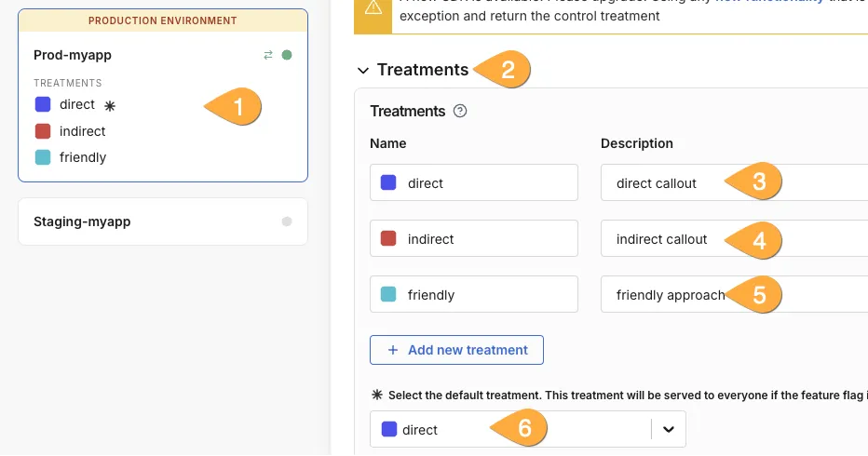Click the Treatments help question mark icon
The image size is (868, 456).
coord(459,112)
